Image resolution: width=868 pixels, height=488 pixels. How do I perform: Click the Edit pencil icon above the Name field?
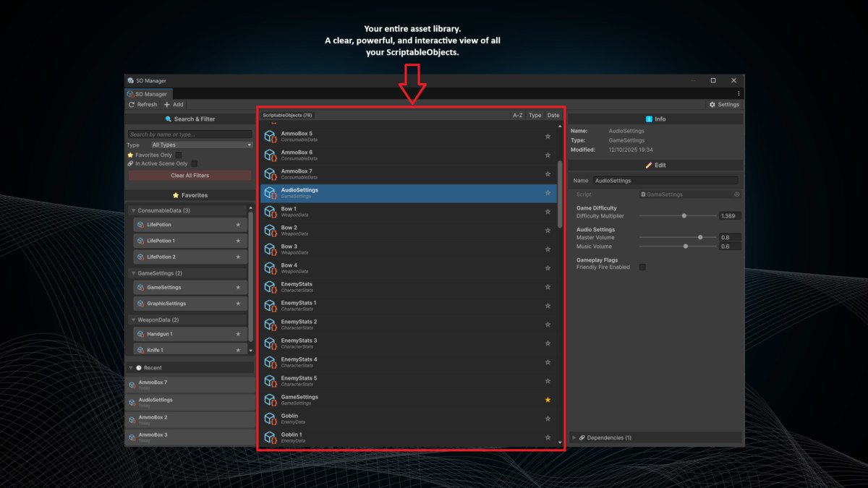click(x=648, y=165)
